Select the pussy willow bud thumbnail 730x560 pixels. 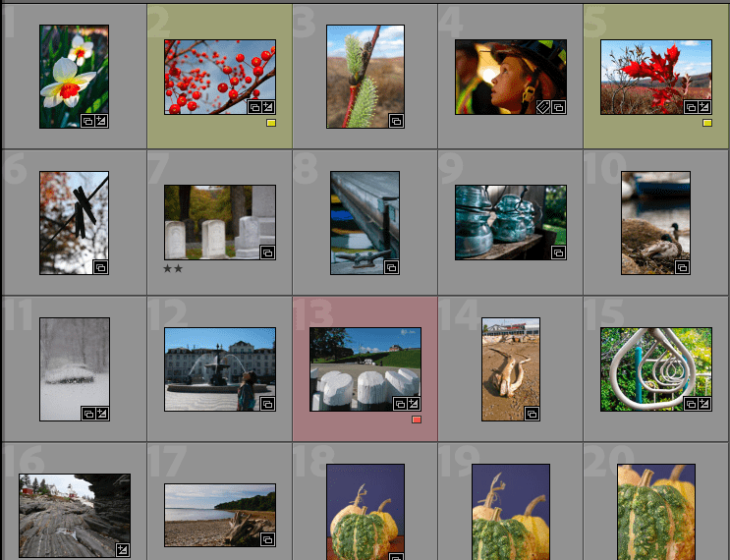coord(365,77)
